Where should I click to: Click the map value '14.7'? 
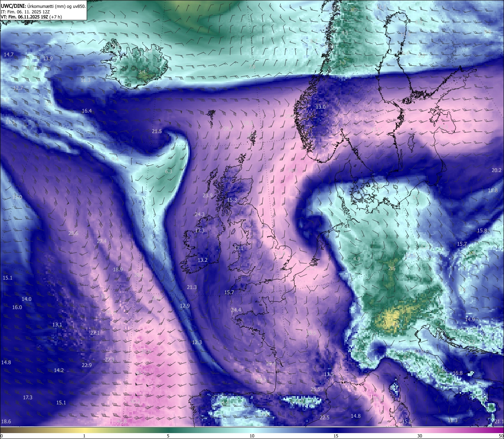(x=9, y=54)
